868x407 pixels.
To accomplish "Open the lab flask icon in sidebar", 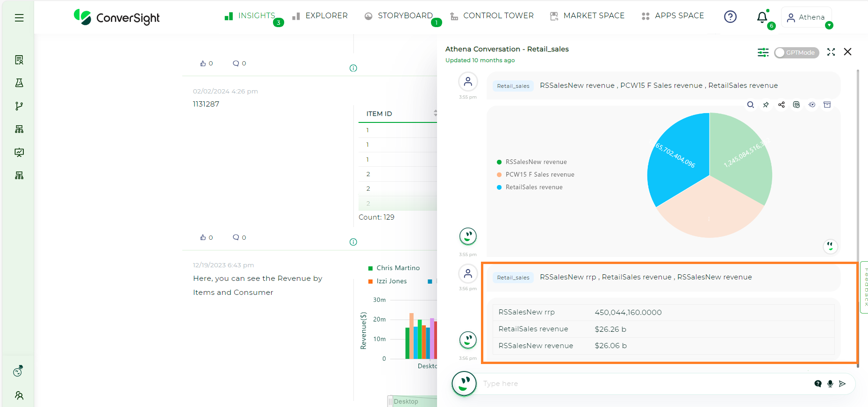I will [x=19, y=83].
